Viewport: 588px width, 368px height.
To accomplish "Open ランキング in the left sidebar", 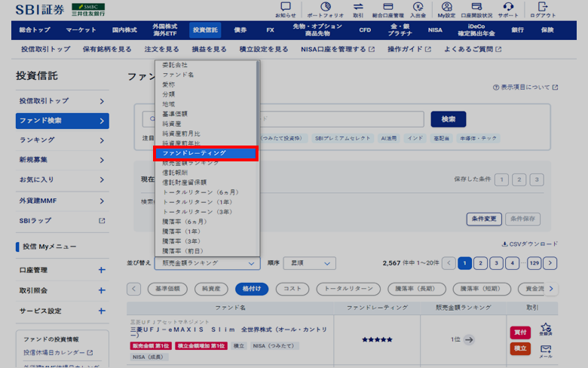I will click(x=62, y=140).
